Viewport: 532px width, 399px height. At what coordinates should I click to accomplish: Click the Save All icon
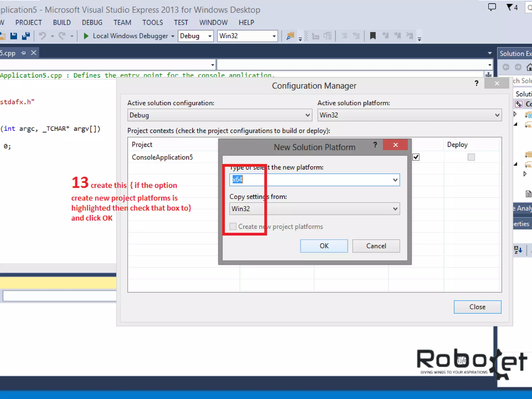point(26,36)
